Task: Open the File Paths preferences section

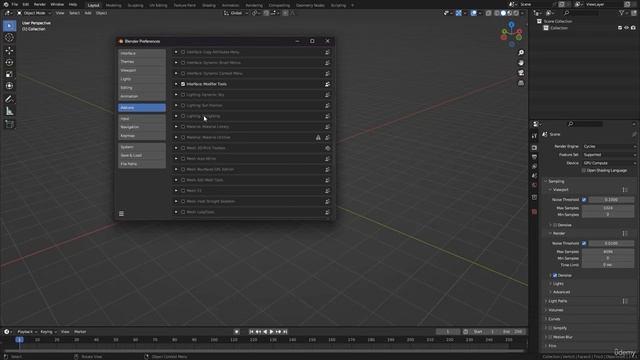Action: 142,164
